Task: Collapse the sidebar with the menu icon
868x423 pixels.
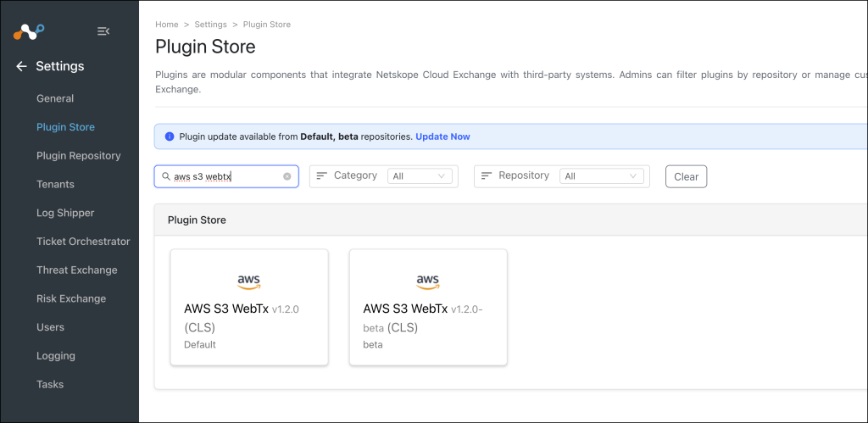Action: pos(103,31)
